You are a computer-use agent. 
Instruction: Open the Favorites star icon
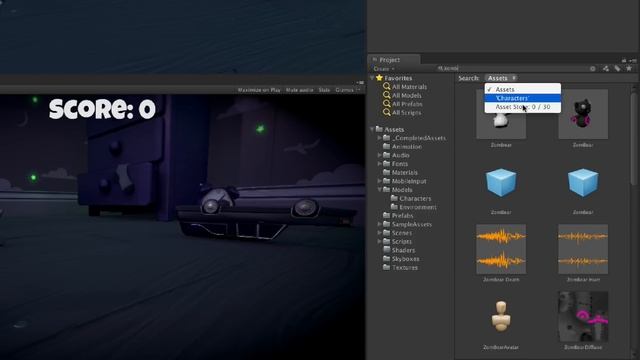tap(379, 78)
